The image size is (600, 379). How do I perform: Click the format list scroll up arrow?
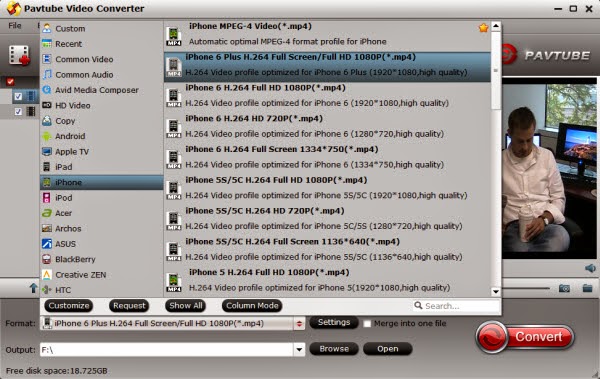[496, 26]
